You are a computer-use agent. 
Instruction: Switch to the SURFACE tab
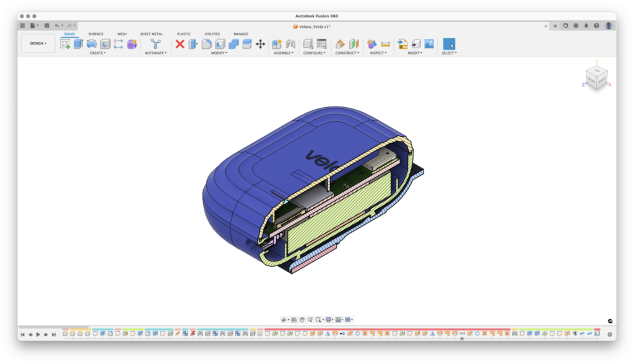click(x=95, y=34)
